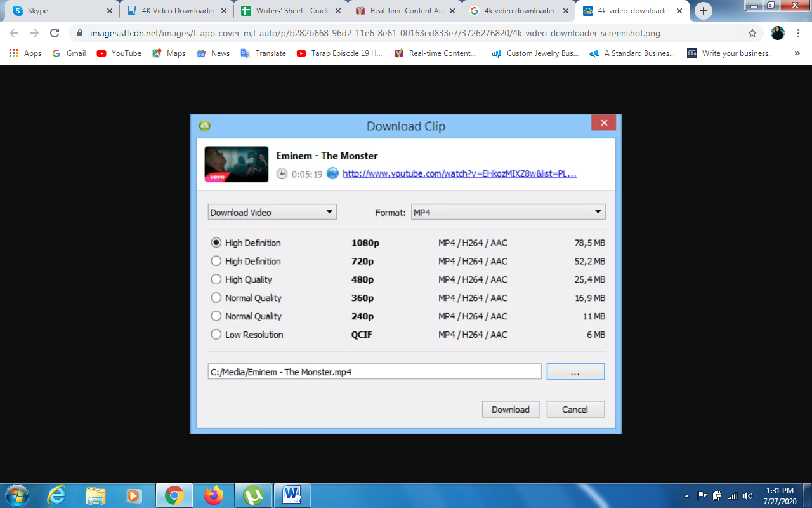Pick the Low Resolution QCIF radio button
The width and height of the screenshot is (812, 508).
pos(216,335)
